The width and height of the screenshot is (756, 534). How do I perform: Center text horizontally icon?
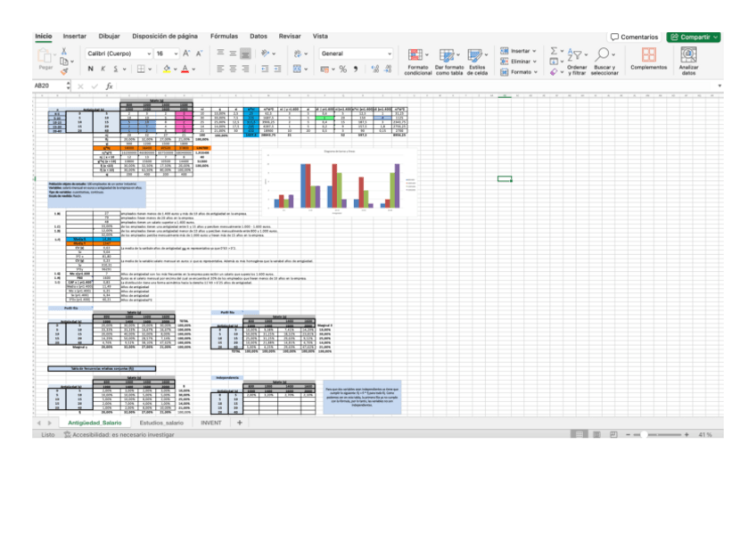233,69
